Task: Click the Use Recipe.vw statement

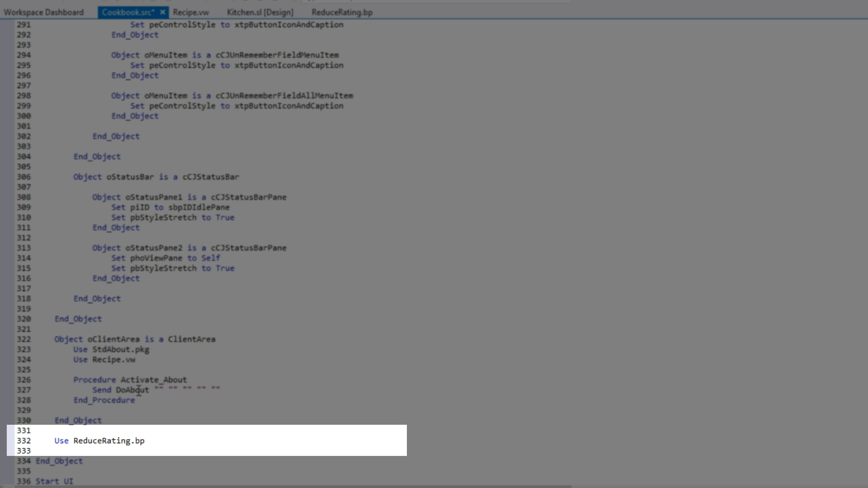Action: (104, 360)
